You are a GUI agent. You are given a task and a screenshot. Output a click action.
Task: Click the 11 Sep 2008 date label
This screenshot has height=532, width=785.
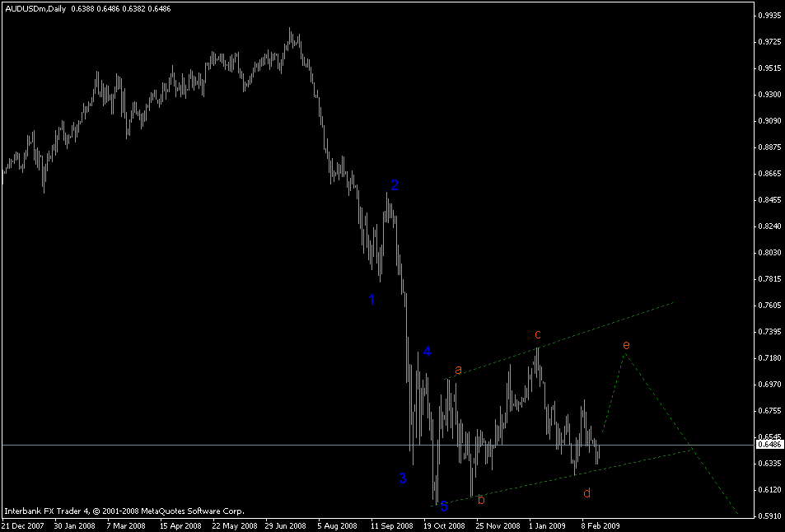click(391, 526)
